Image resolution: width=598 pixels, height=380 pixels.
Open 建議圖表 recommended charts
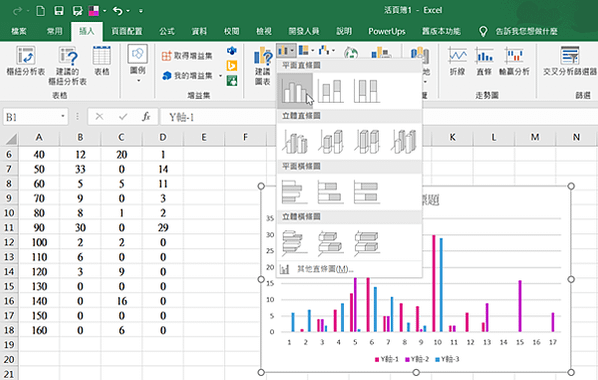(263, 66)
